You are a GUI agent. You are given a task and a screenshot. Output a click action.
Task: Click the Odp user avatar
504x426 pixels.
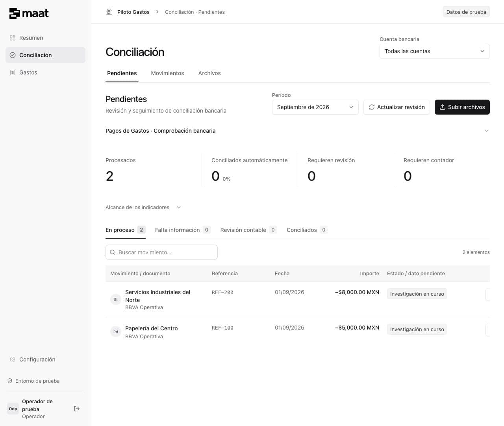tap(13, 409)
